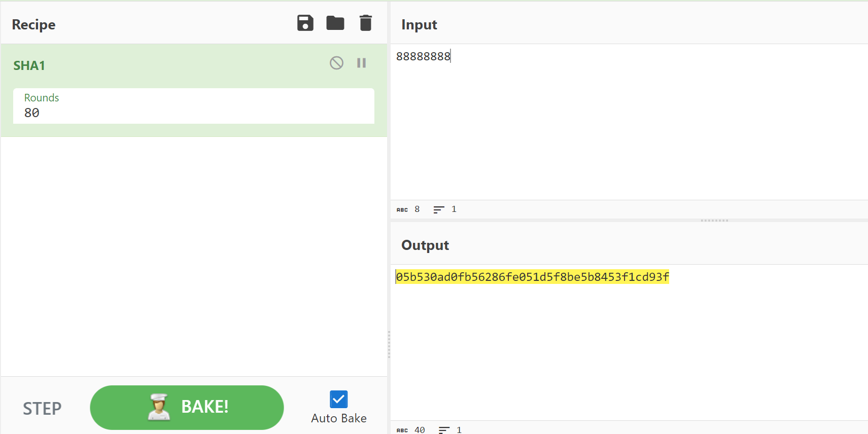Click the chef icon on Bake button
The image size is (868, 434).
coord(159,407)
